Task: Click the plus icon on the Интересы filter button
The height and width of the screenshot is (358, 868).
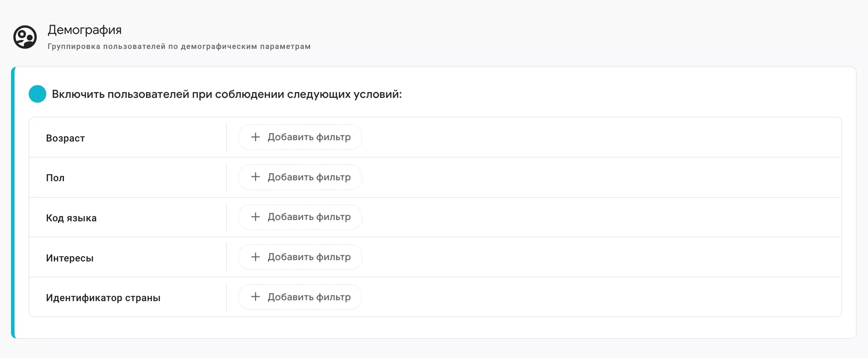Action: point(255,257)
